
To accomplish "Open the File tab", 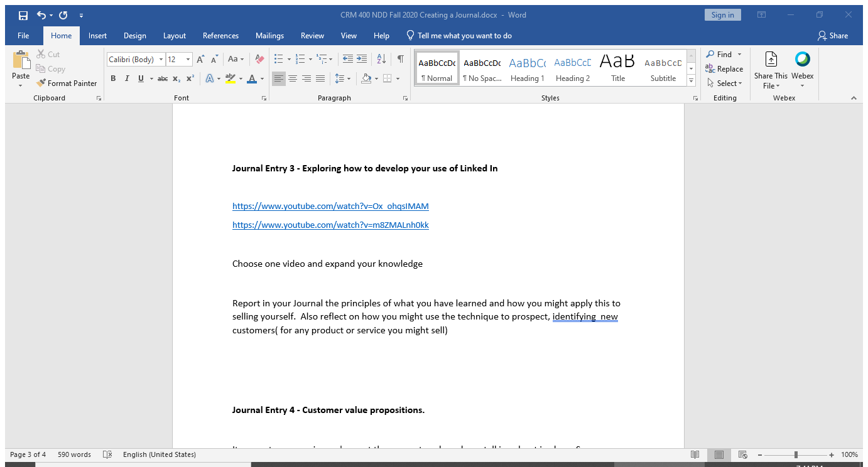I will click(24, 36).
